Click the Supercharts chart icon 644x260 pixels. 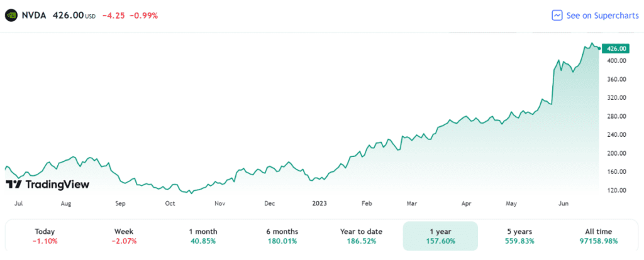(x=557, y=15)
